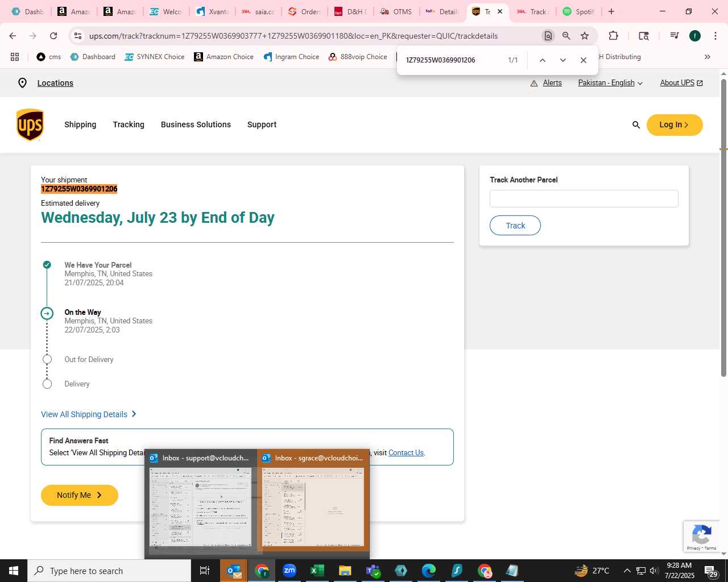Open Windows Start menu
Viewport: 728px width, 582px height.
[14, 571]
